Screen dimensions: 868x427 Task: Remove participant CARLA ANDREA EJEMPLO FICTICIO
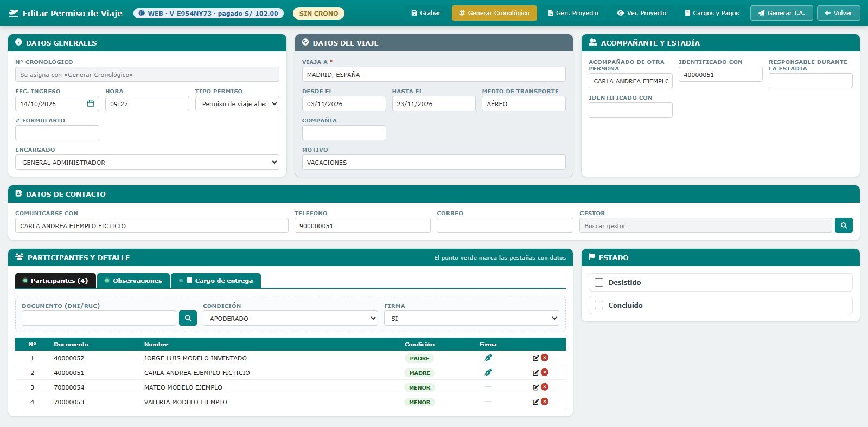(x=545, y=372)
